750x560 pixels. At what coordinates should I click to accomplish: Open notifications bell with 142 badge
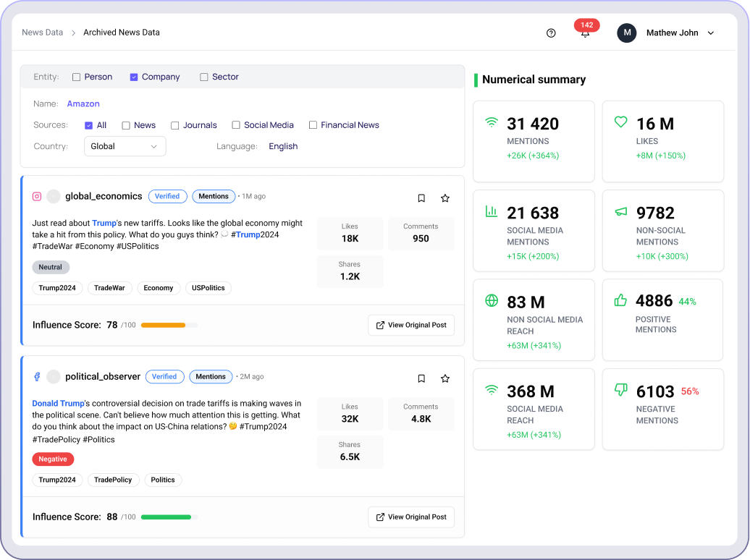pyautogui.click(x=586, y=30)
